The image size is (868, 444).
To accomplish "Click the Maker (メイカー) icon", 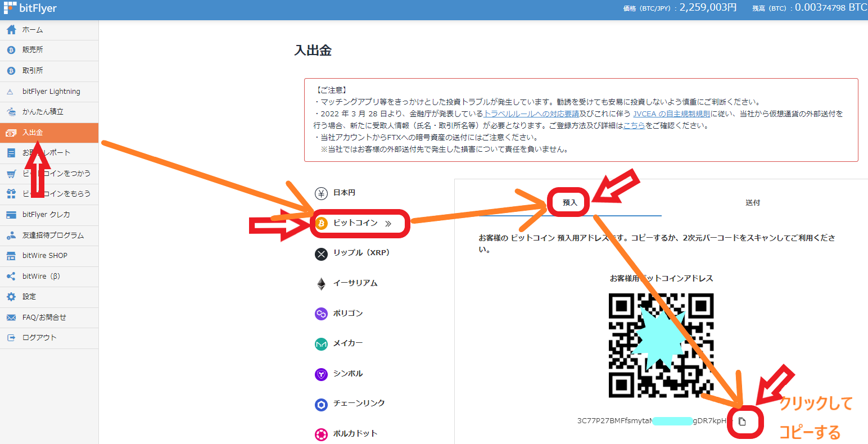I will click(321, 343).
